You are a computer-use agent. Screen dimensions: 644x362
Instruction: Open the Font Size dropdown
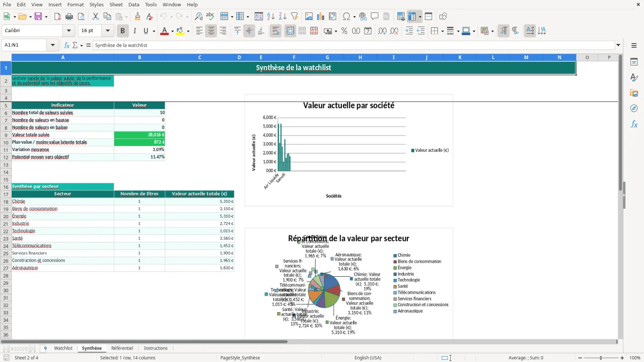point(107,31)
